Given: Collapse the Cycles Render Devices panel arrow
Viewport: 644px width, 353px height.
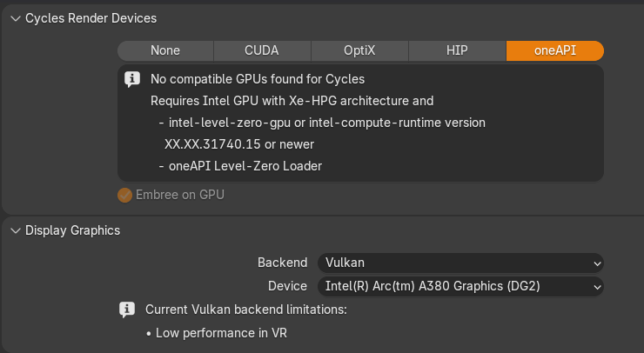Looking at the screenshot, I should point(15,18).
